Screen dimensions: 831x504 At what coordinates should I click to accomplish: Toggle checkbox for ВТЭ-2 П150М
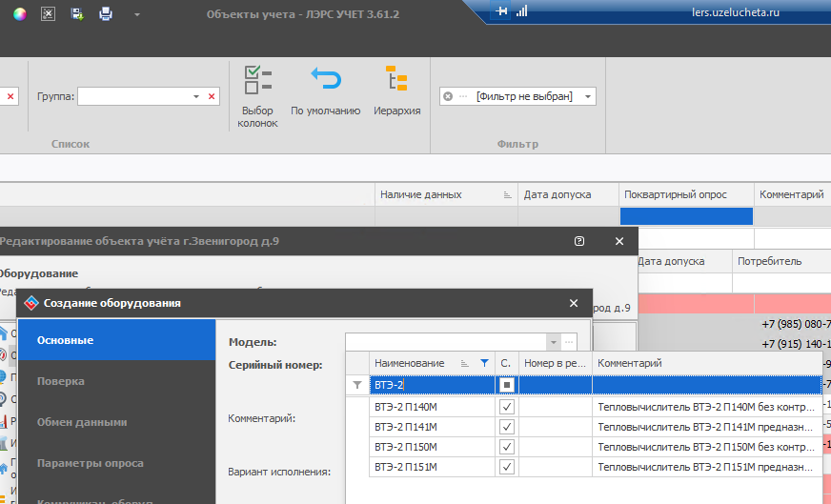click(507, 447)
